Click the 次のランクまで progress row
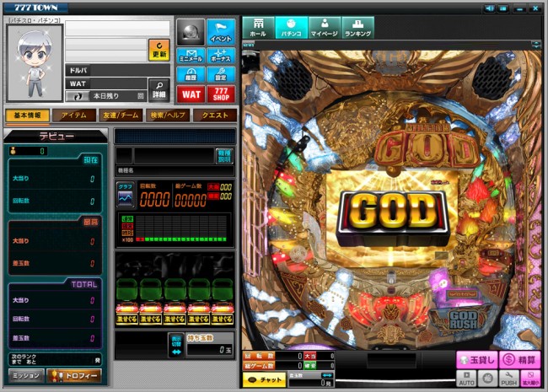 click(x=56, y=359)
